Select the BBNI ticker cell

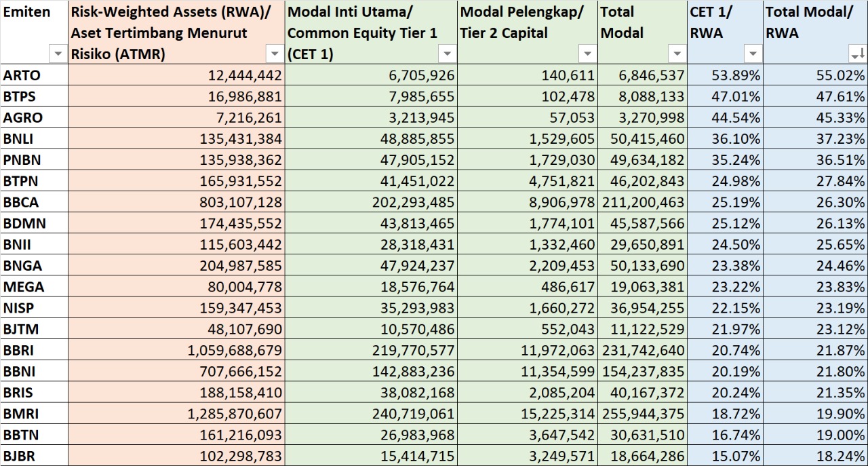click(34, 371)
